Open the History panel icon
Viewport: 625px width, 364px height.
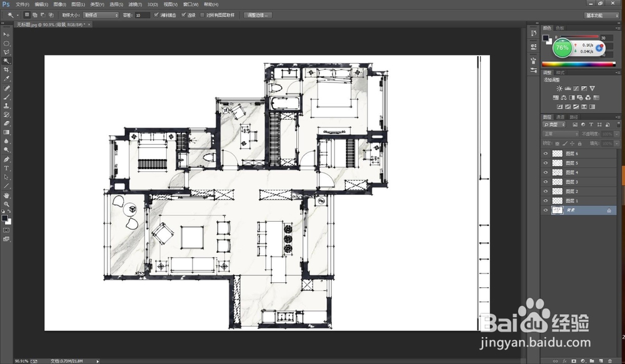[533, 34]
